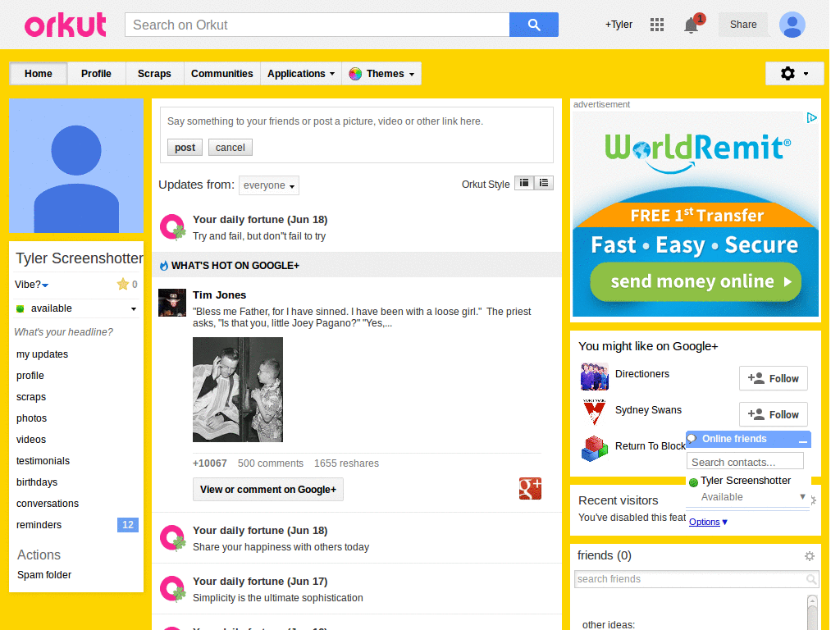Open the Spam folder link
Screen dimensions: 840x630
point(44,575)
